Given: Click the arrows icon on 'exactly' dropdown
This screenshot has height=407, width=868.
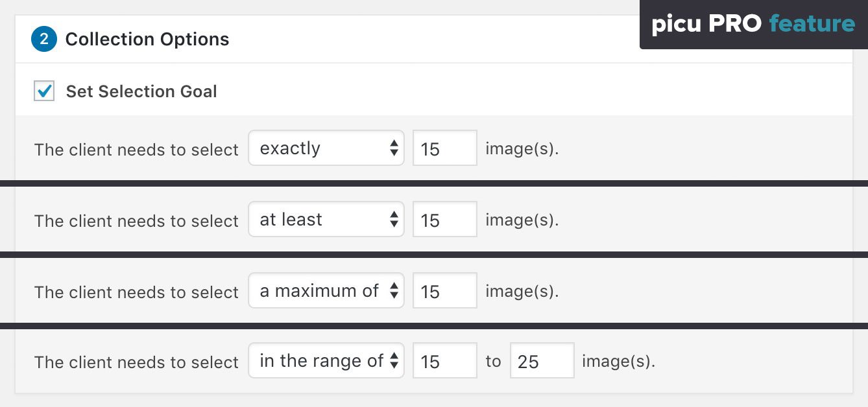Looking at the screenshot, I should click(394, 148).
